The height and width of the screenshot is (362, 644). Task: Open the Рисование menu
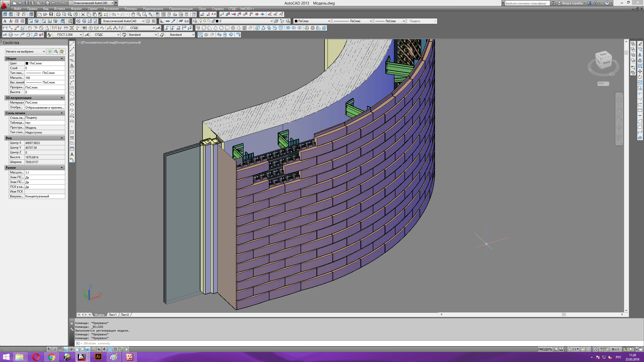click(x=111, y=9)
